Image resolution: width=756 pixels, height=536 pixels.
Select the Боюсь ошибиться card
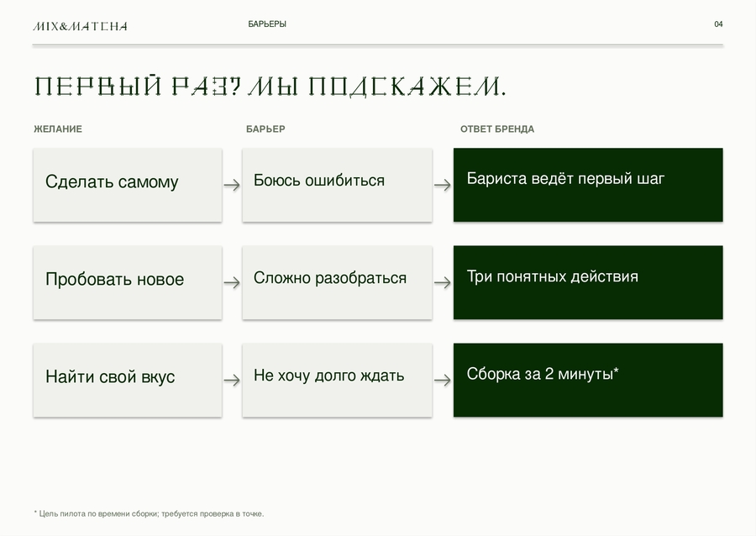pyautogui.click(x=338, y=185)
